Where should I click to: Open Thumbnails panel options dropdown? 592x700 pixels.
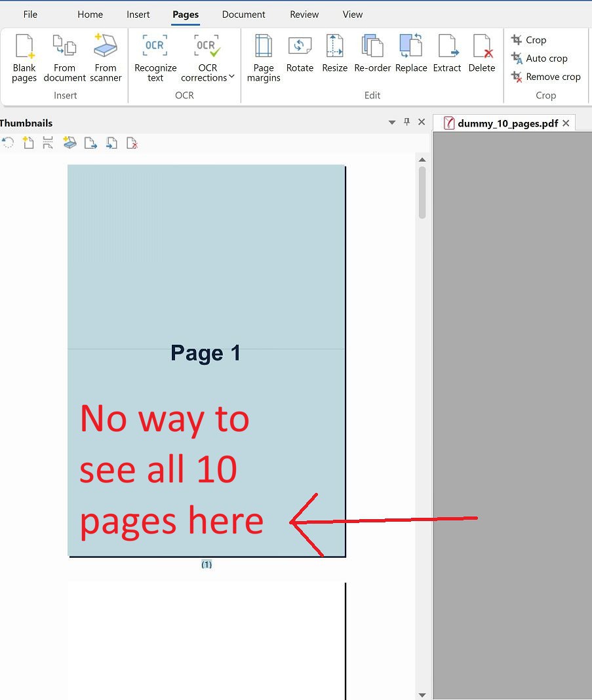[392, 122]
